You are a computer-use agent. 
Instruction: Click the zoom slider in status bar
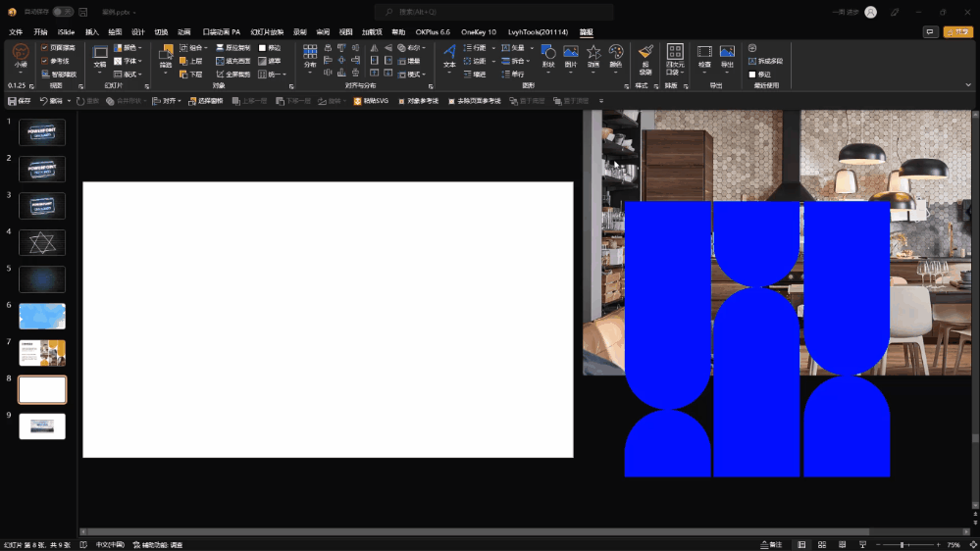click(908, 545)
